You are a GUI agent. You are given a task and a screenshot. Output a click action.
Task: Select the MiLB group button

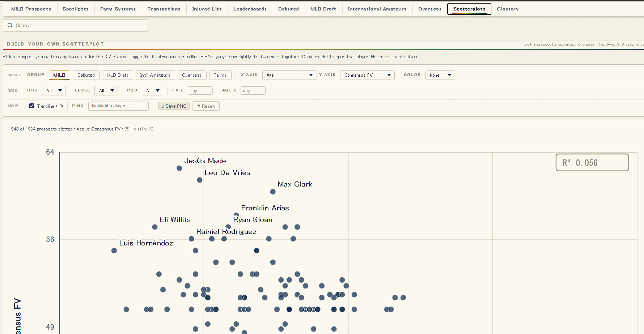tap(59, 75)
